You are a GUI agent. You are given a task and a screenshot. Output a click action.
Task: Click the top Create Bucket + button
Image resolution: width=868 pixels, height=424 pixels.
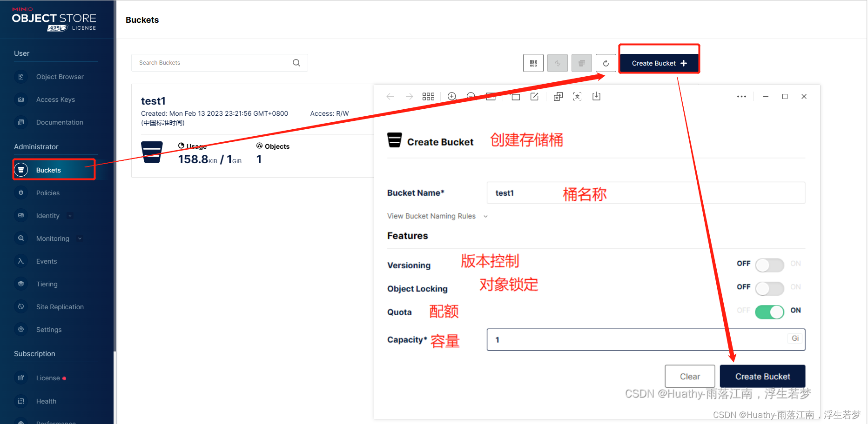point(659,63)
